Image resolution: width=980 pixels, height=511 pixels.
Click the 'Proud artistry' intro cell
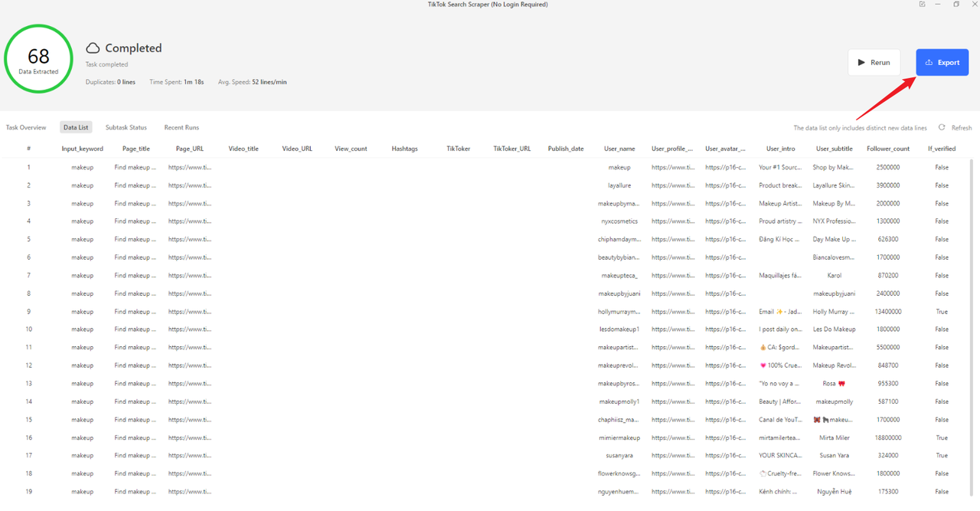coord(781,221)
